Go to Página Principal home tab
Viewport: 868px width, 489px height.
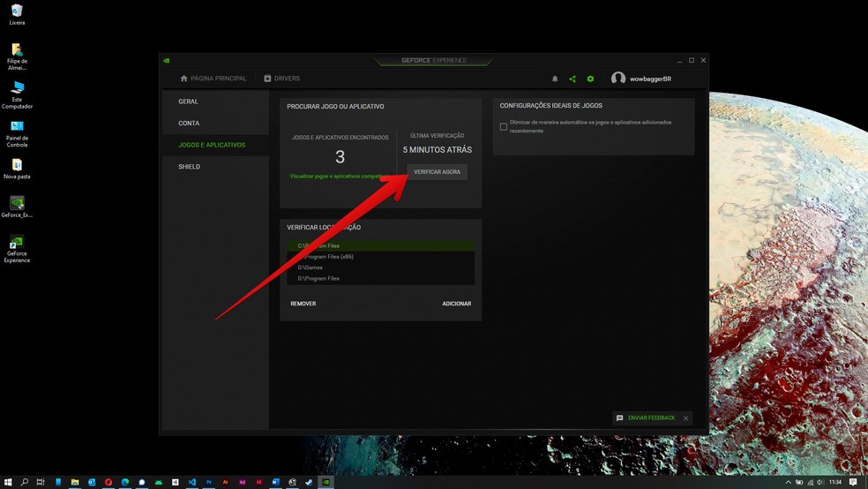(213, 79)
